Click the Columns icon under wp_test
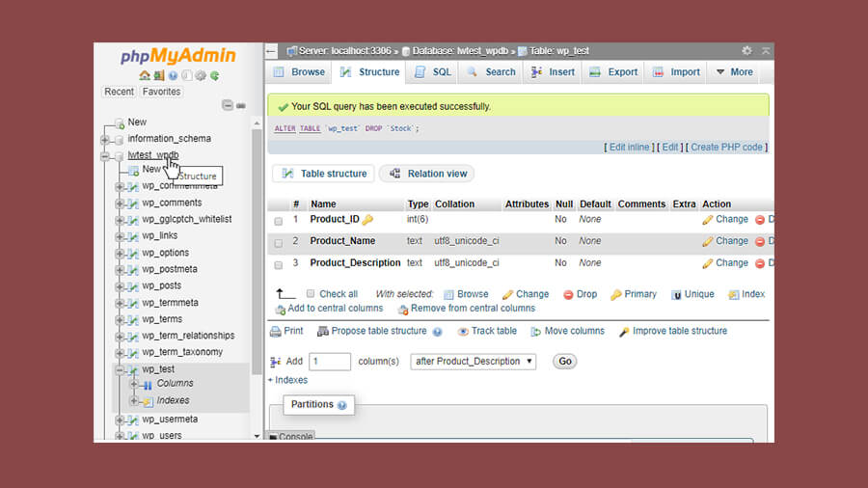This screenshot has height=488, width=868. [147, 384]
